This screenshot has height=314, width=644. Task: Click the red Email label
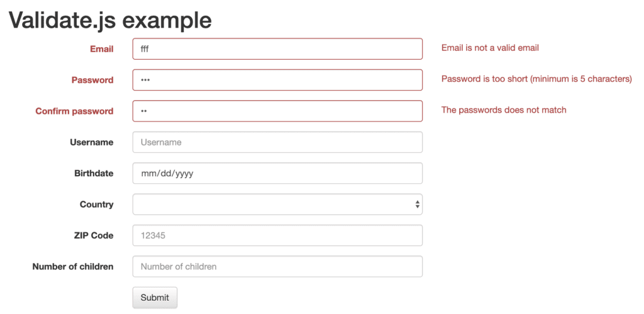(101, 49)
